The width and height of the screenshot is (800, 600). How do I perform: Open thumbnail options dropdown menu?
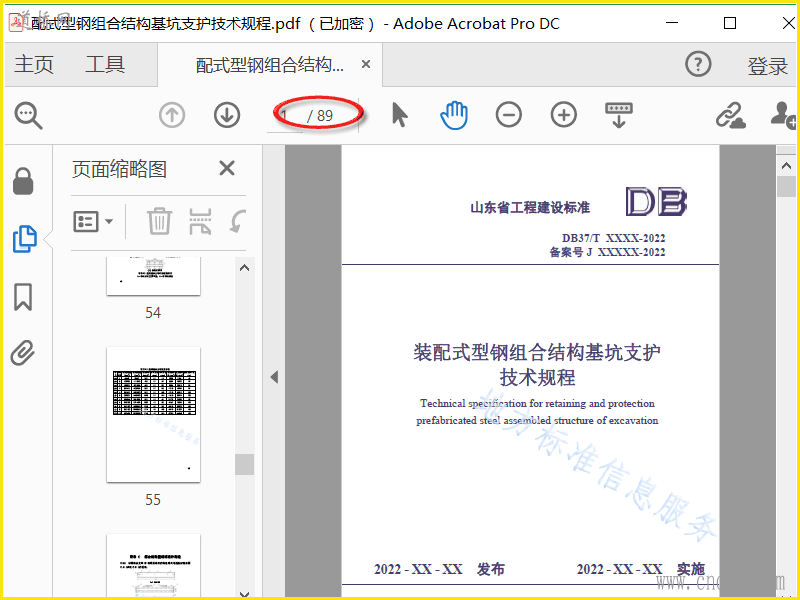pyautogui.click(x=93, y=221)
